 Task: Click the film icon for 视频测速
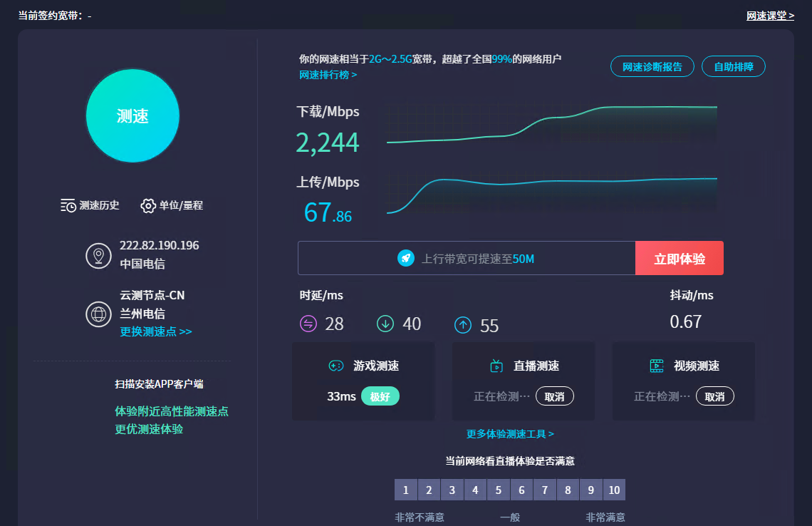tap(657, 366)
